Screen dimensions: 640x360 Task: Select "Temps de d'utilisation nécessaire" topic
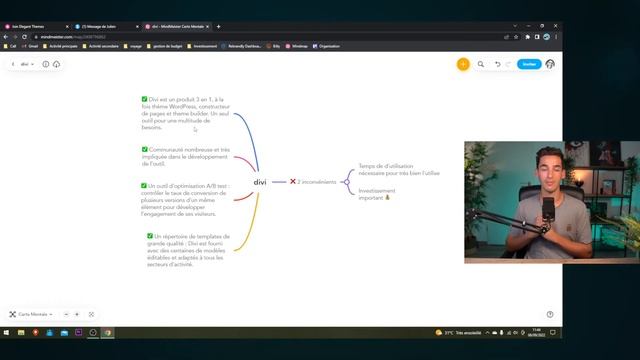pyautogui.click(x=399, y=169)
